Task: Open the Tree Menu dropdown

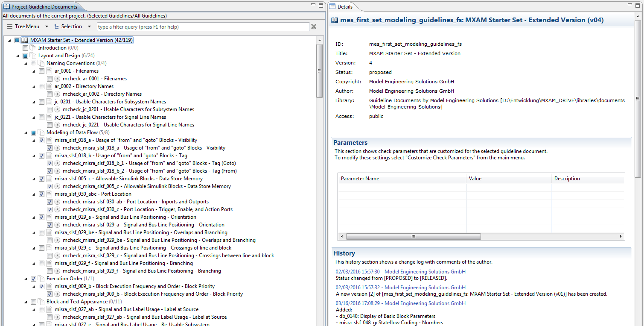Action: click(x=46, y=26)
